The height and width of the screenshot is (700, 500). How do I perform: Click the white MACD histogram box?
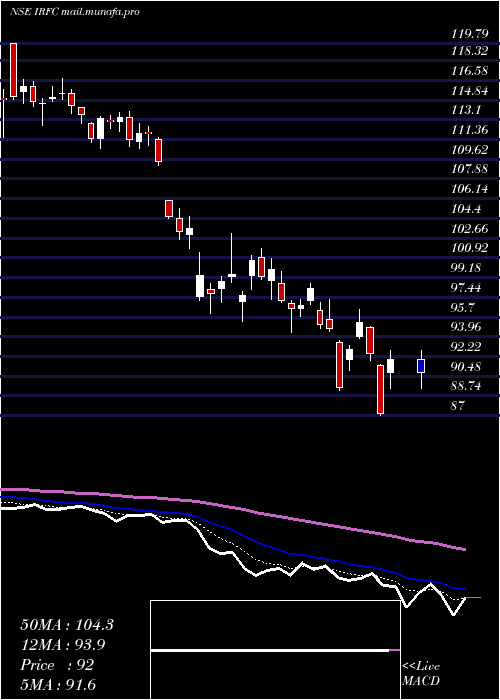point(275,650)
